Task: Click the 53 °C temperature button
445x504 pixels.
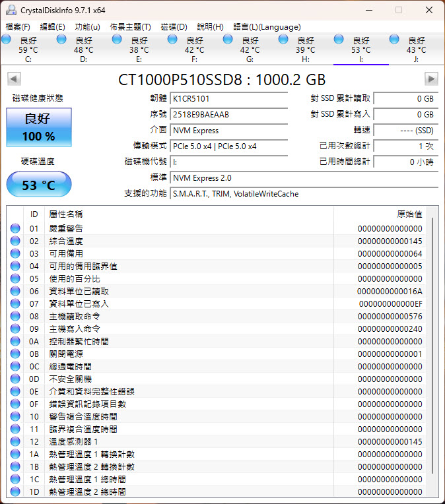Action: pyautogui.click(x=38, y=185)
